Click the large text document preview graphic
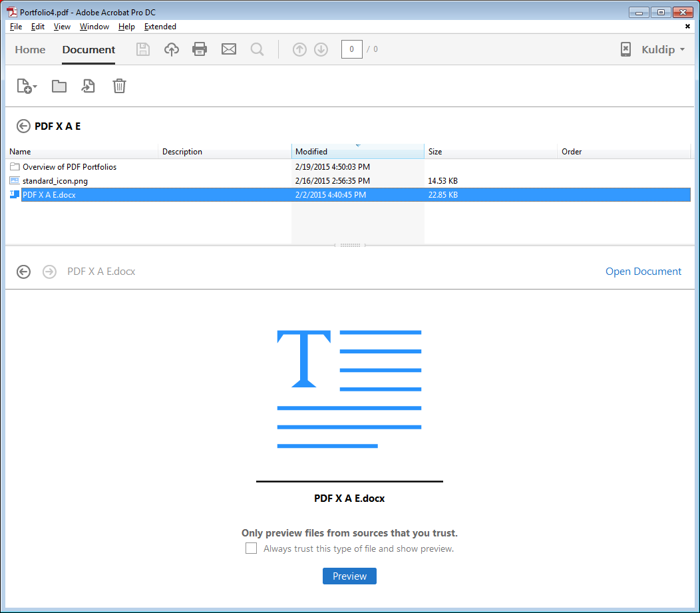Image resolution: width=700 pixels, height=613 pixels. (x=349, y=389)
